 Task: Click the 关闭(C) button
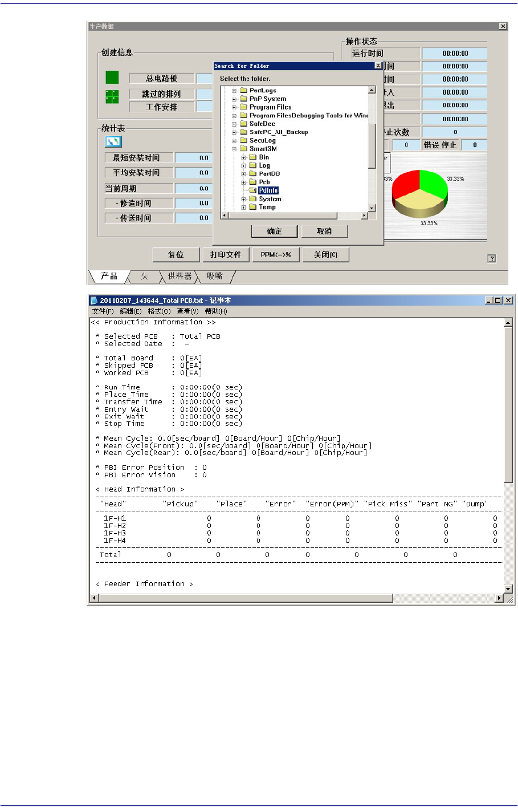(x=325, y=254)
